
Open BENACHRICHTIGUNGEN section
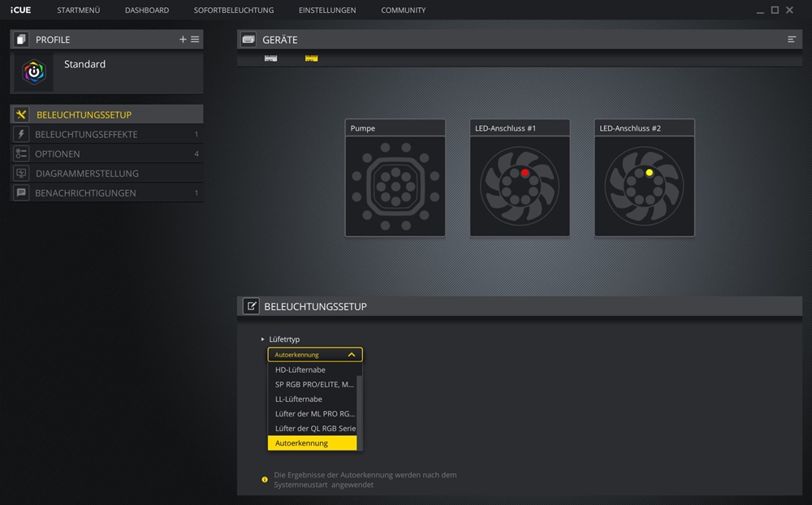pos(106,192)
